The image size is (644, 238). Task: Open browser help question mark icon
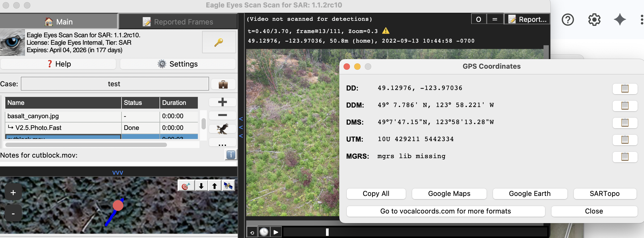[568, 20]
